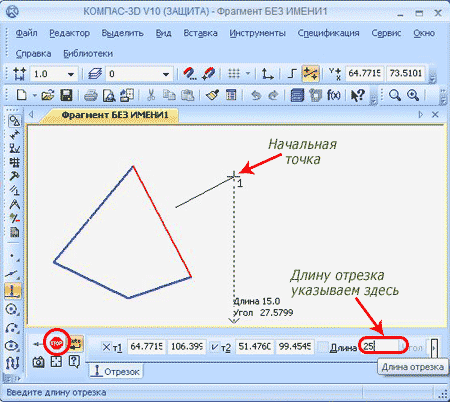Open the Сервис menu
Screen dimensions: 450x402
coord(386,33)
